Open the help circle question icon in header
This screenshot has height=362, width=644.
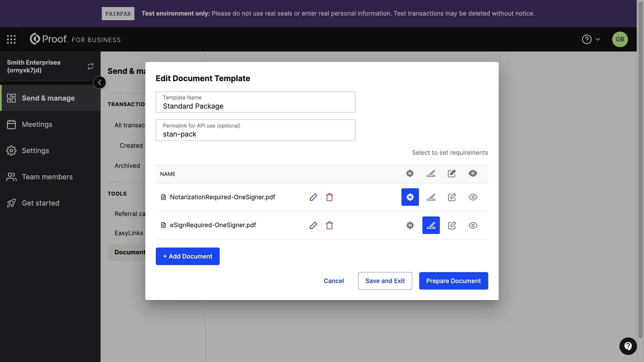(x=586, y=39)
